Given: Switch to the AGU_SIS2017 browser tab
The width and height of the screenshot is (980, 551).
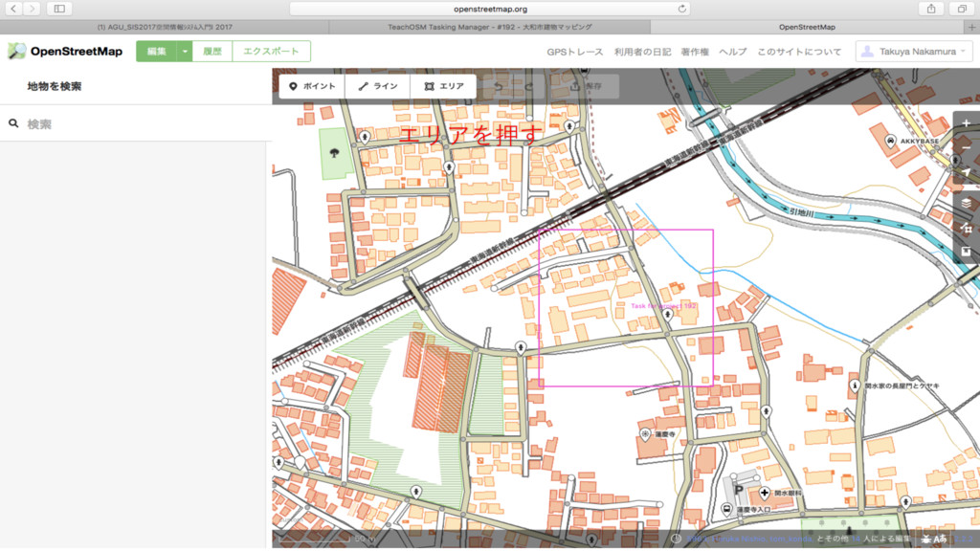Looking at the screenshot, I should pos(163,28).
